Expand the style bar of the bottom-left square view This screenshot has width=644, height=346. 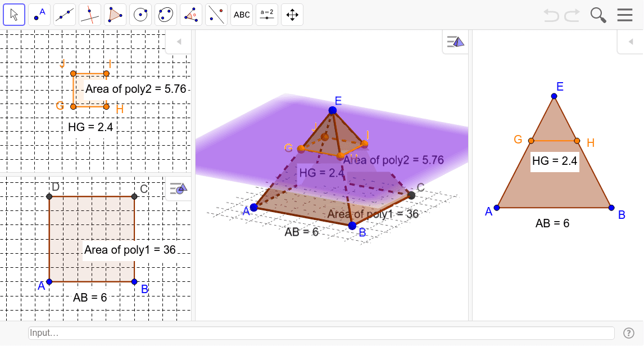click(178, 188)
